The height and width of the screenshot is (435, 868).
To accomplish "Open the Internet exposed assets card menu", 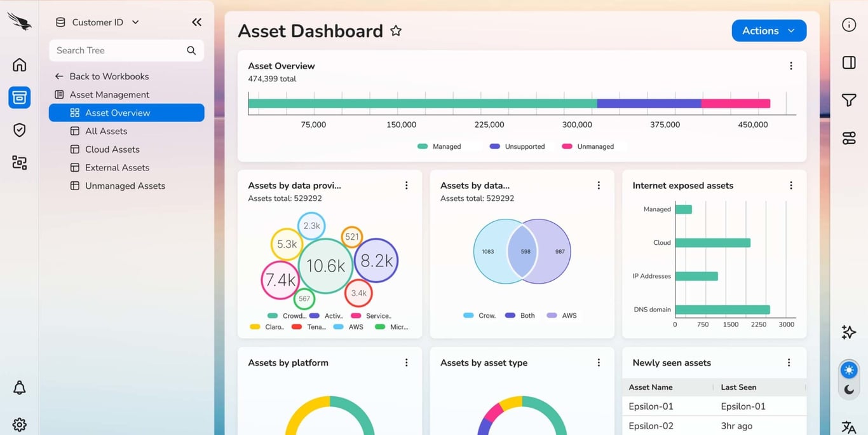I will pos(790,185).
